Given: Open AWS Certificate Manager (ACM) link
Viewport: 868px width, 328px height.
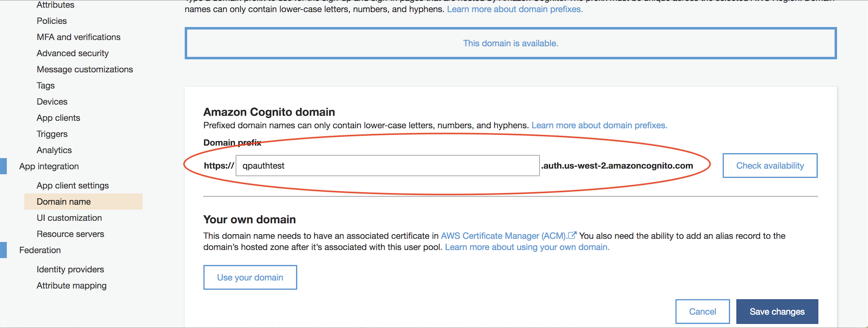Looking at the screenshot, I should (x=503, y=236).
